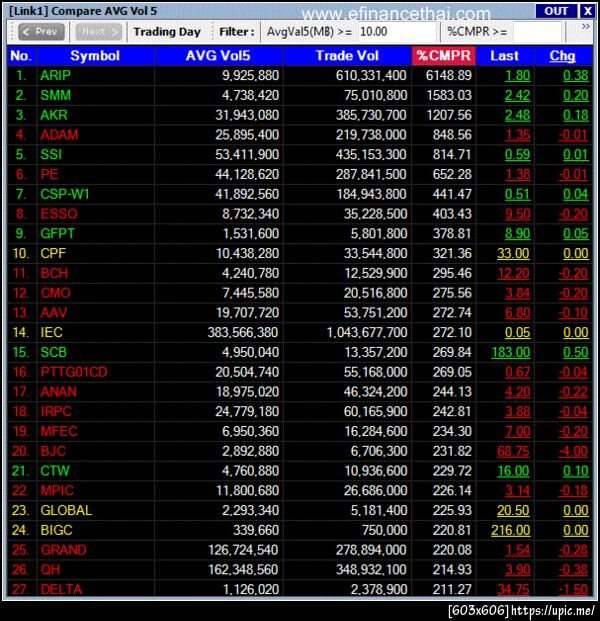Select IEC trade volume 1,043,677,700 cell
The width and height of the screenshot is (600, 621).
(x=347, y=332)
